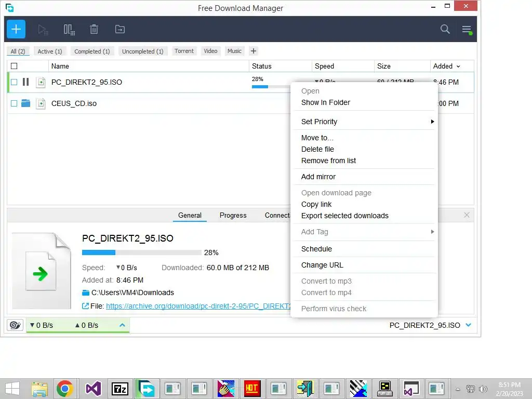Click the pause all downloads toolbar icon
This screenshot has width=532, height=399.
69,30
